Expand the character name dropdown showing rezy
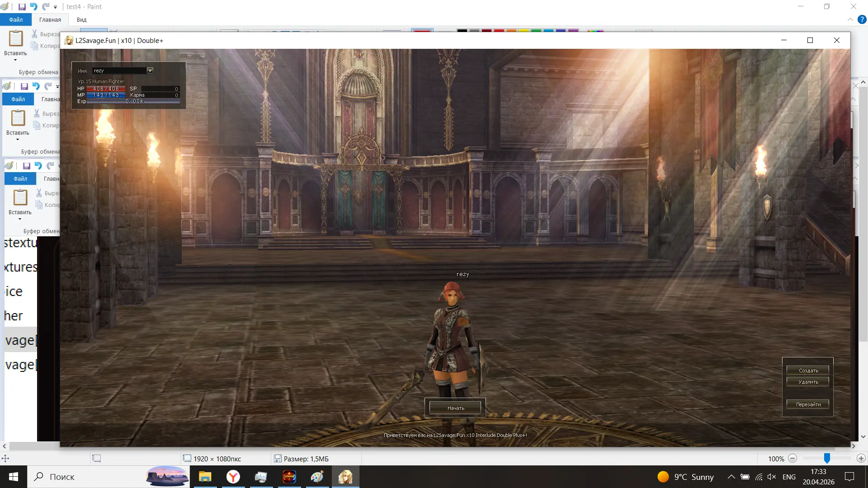The image size is (868, 488). (x=150, y=70)
